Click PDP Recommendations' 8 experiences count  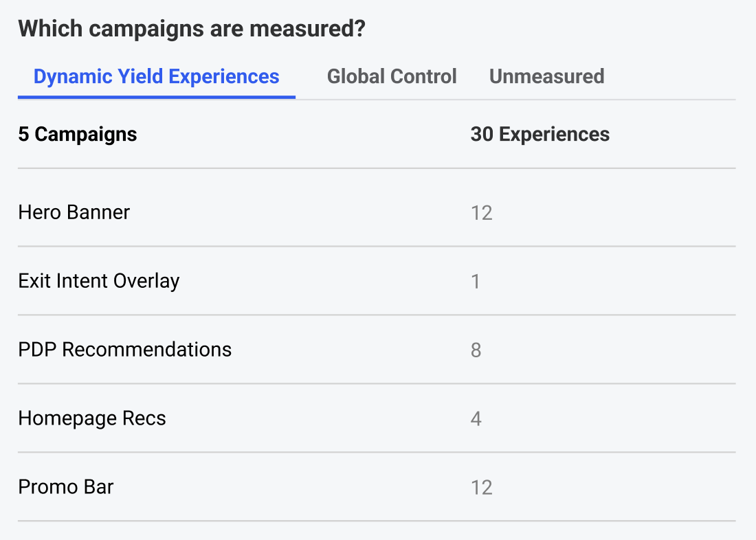tap(476, 350)
